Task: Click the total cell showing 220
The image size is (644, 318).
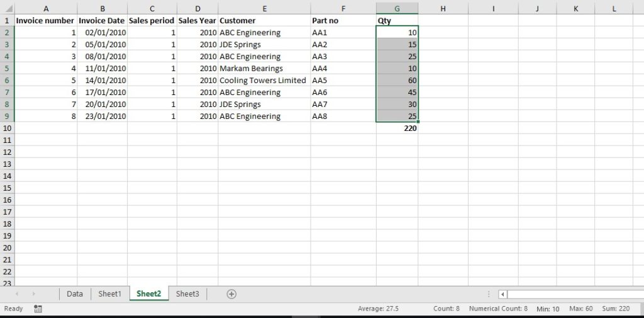Action: point(397,128)
